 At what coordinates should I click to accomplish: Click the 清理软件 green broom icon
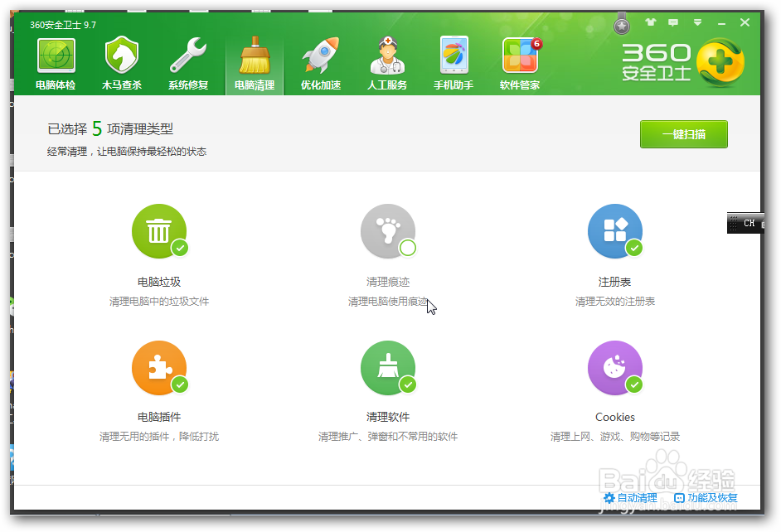[x=388, y=368]
